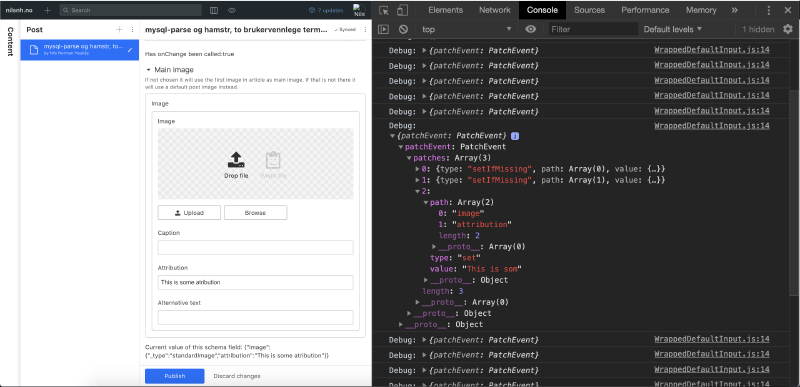Click the nilsnh.no studio name
The image size is (800, 387).
[x=19, y=10]
